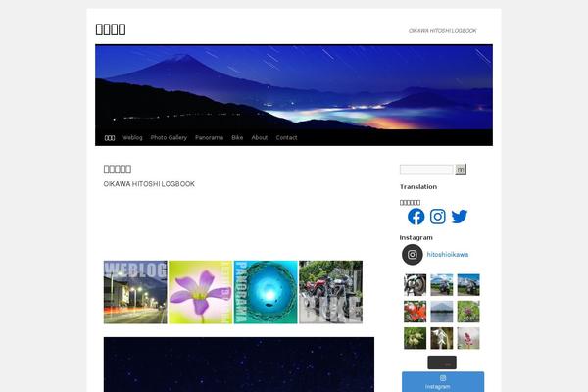Open the Twitter bird icon
588x392 pixels.
460,217
